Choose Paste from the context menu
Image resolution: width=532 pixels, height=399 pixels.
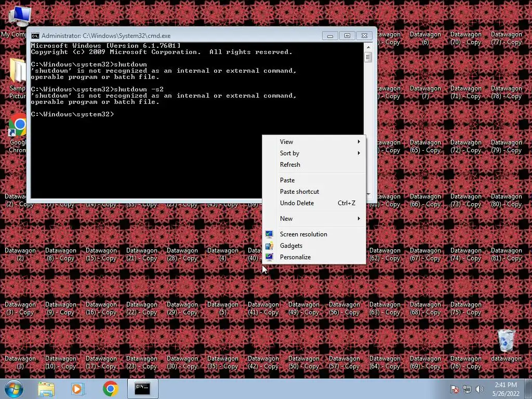[314, 180]
